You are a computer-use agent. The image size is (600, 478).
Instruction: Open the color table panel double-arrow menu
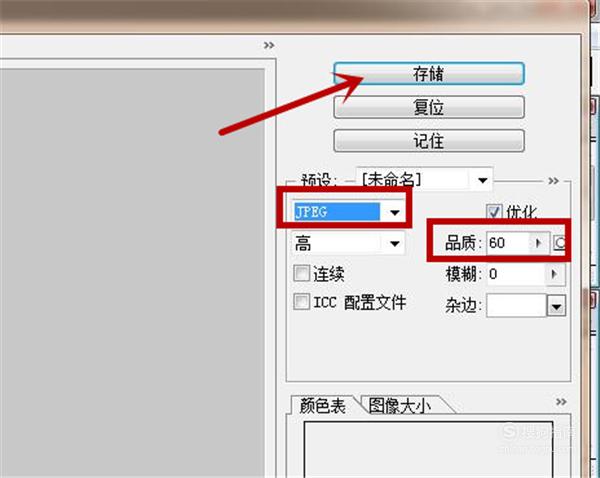[561, 402]
